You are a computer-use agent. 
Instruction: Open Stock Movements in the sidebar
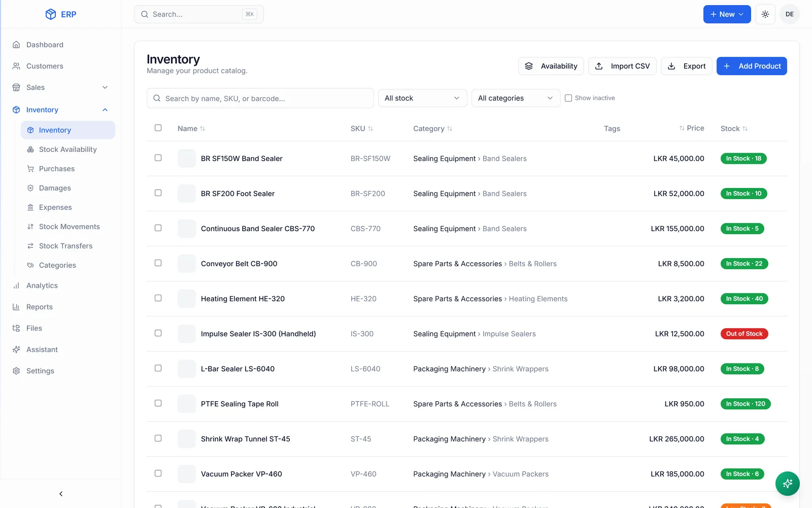(x=68, y=227)
